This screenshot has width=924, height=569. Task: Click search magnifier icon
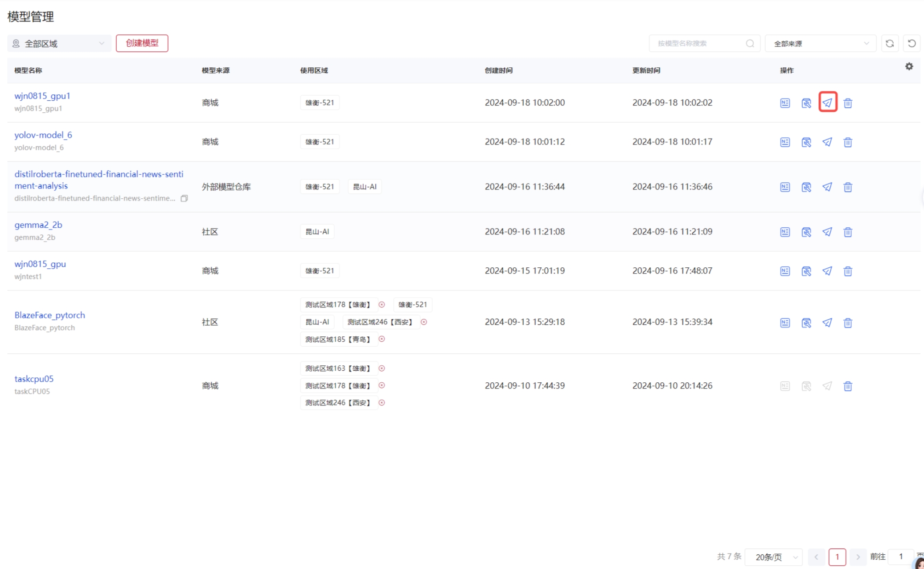click(x=750, y=44)
